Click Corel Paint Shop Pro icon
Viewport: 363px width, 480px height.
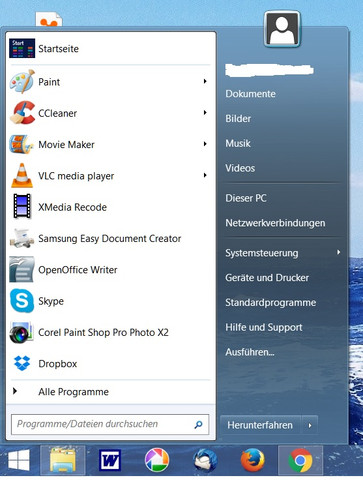pos(22,332)
